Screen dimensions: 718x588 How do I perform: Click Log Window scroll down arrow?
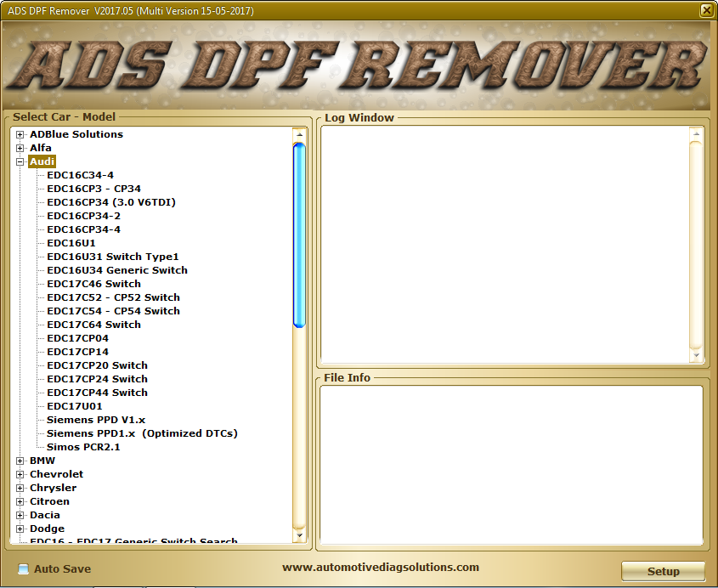[x=696, y=355]
